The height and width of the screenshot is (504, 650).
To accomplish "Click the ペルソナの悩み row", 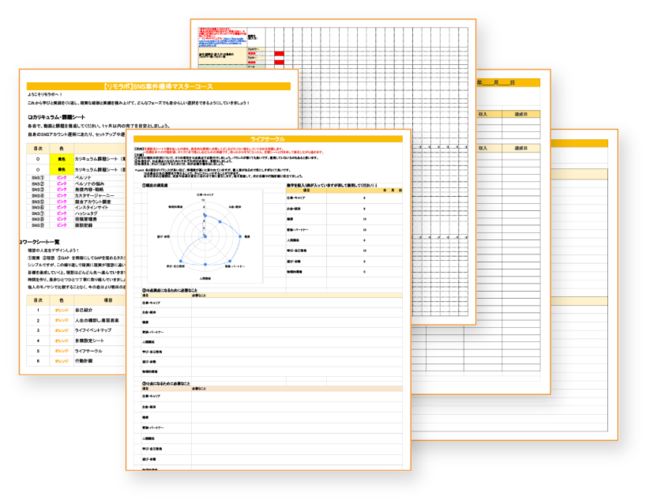I will (x=89, y=184).
